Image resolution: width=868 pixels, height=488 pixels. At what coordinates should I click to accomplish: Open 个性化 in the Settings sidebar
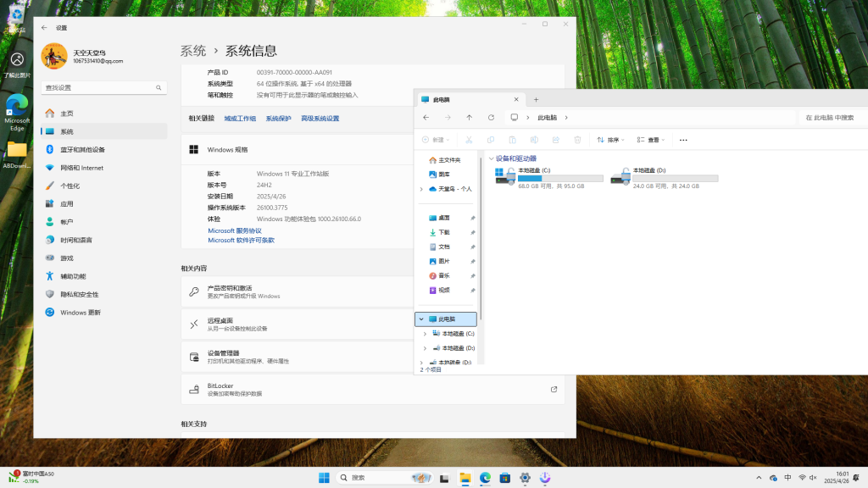(x=104, y=186)
